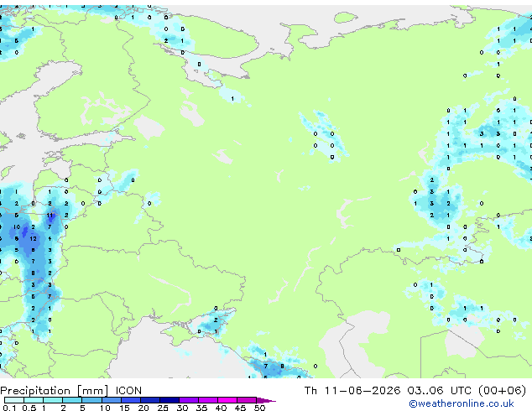Click the legend scale label '35'
Viewport: 532px width, 411px height.
[201, 408]
